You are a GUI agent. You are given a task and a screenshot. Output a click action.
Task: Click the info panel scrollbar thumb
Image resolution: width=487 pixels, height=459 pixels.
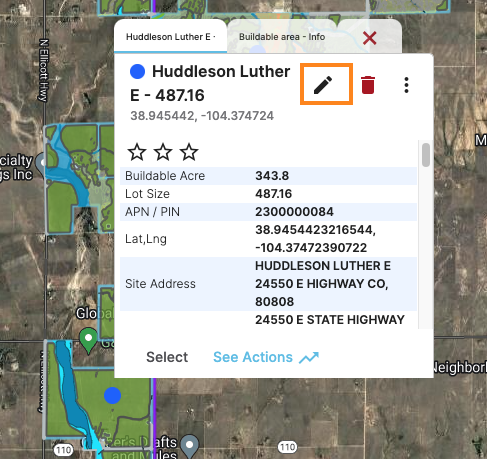pyautogui.click(x=426, y=155)
